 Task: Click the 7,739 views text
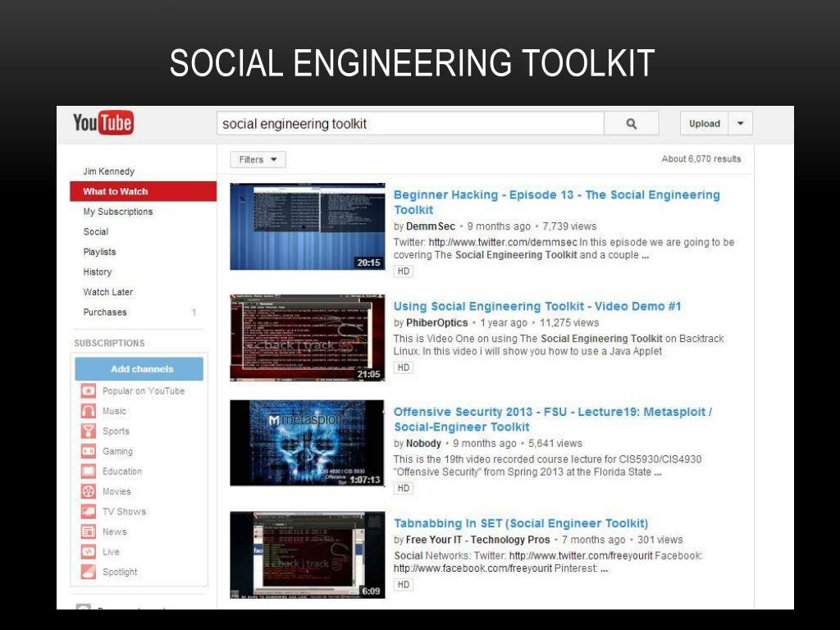569,226
